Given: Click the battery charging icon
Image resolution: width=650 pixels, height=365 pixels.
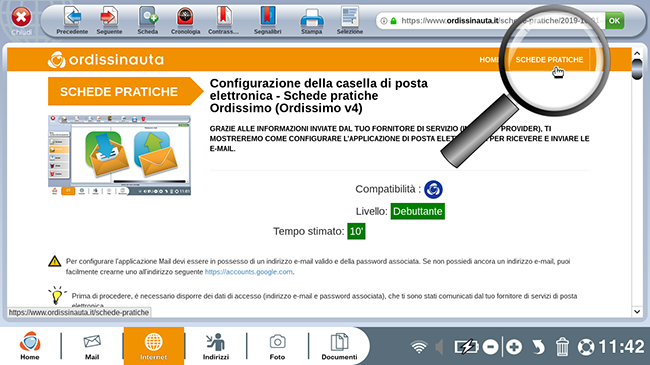Looking at the screenshot, I should 466,347.
